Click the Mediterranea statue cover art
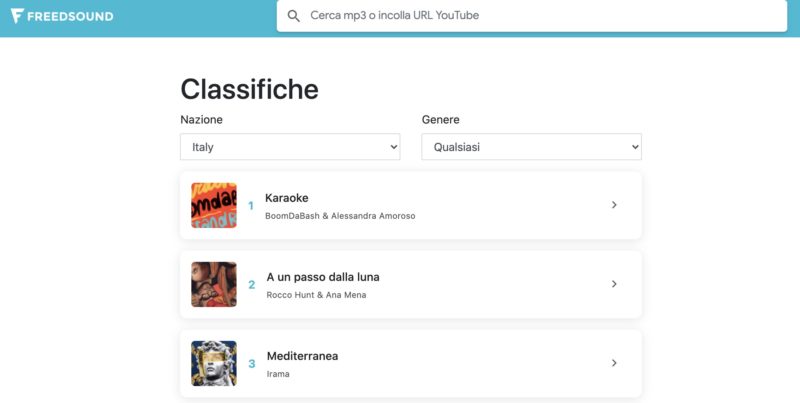Image resolution: width=800 pixels, height=403 pixels. [x=214, y=363]
